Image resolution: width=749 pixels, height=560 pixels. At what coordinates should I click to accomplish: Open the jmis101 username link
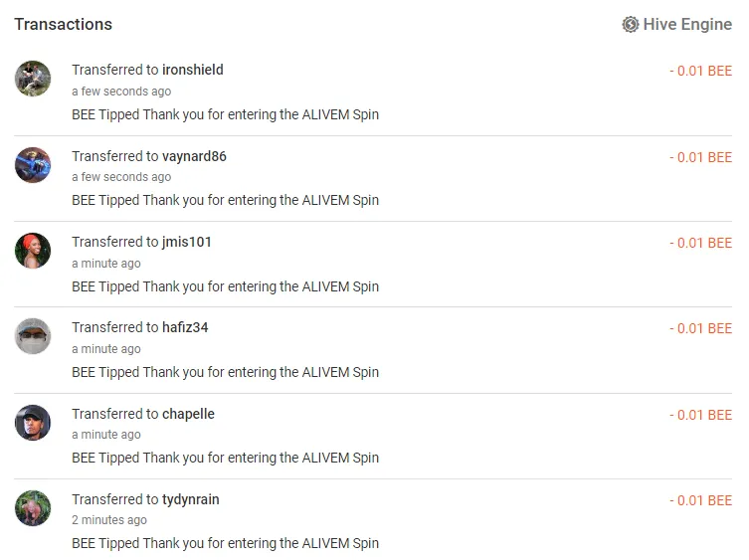coord(186,242)
